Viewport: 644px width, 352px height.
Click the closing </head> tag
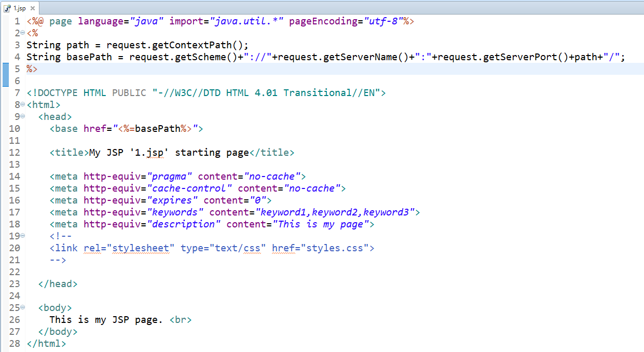[58, 284]
